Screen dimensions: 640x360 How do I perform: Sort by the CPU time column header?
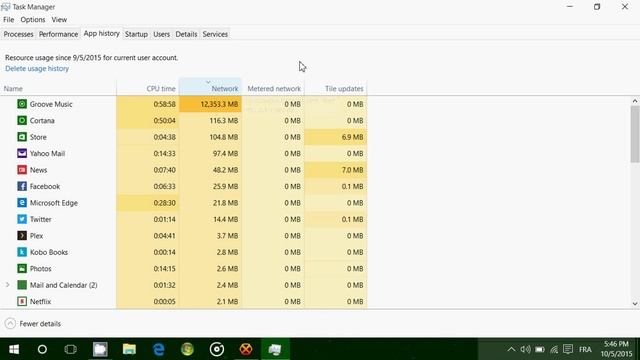148,88
